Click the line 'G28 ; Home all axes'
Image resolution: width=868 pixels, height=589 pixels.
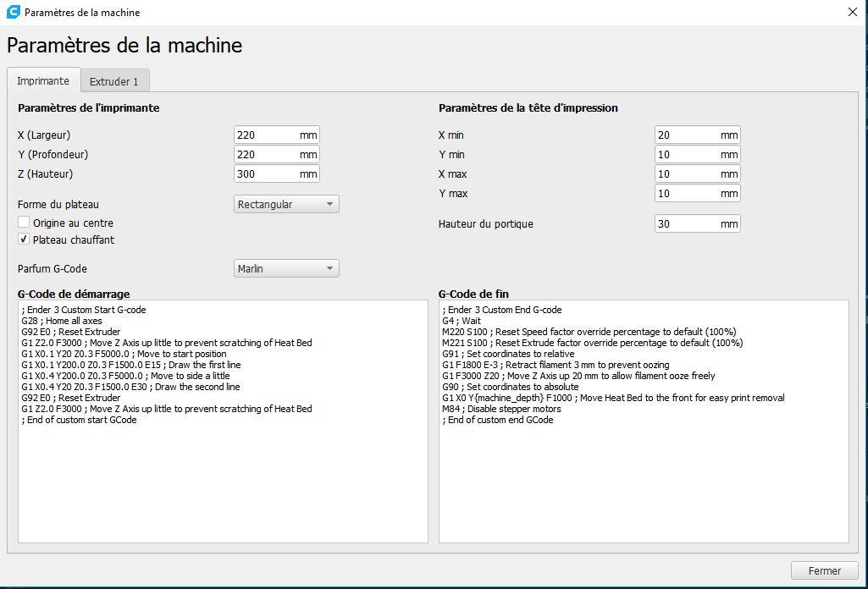(62, 321)
